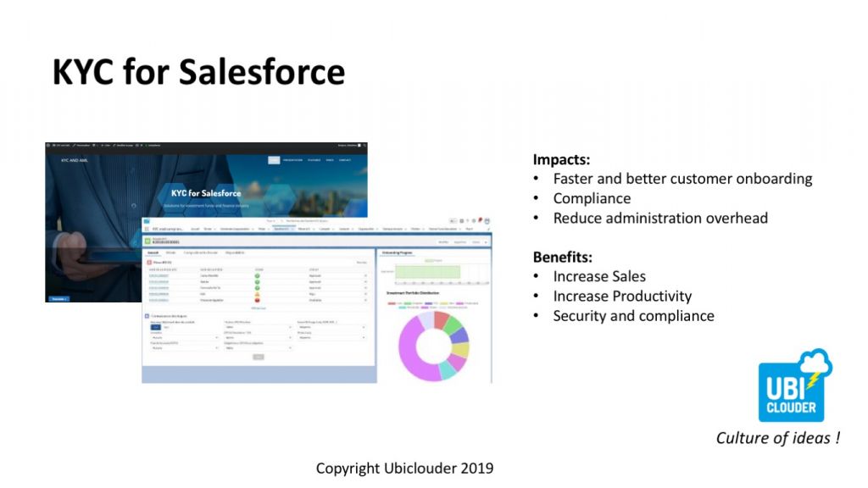Click the 'KYC for Salesforce' slide title
The height and width of the screenshot is (488, 868).
tap(198, 72)
